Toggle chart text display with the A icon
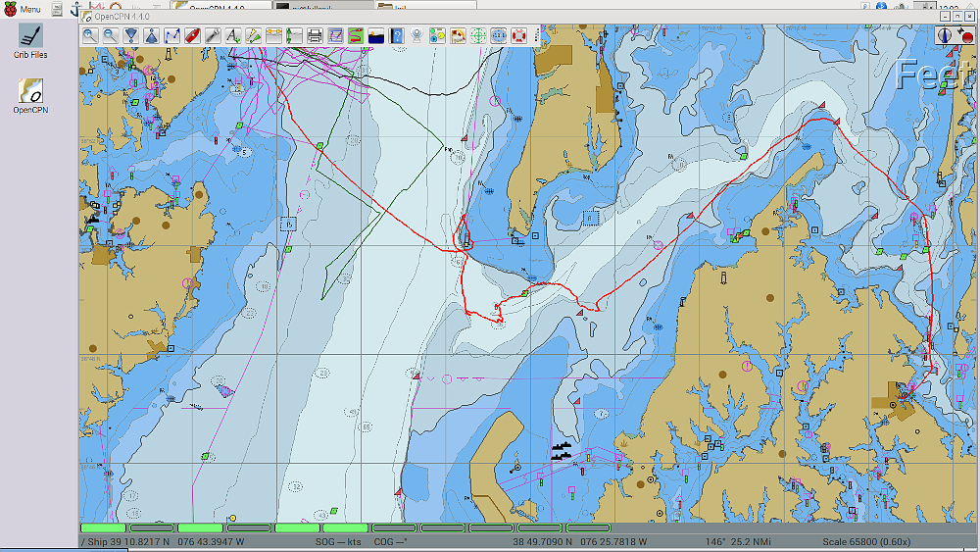Image resolution: width=980 pixels, height=552 pixels. 233,36
